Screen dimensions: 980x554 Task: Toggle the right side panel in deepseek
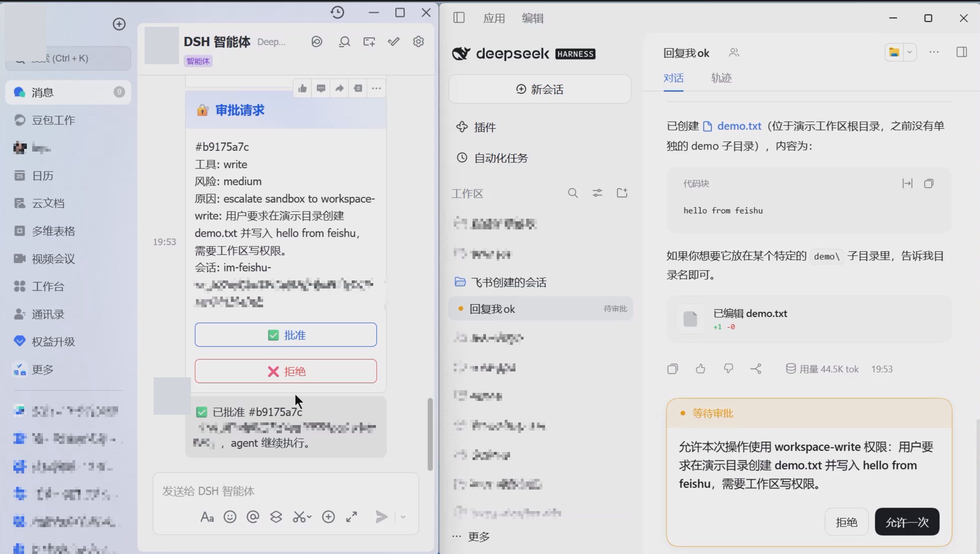tap(962, 52)
